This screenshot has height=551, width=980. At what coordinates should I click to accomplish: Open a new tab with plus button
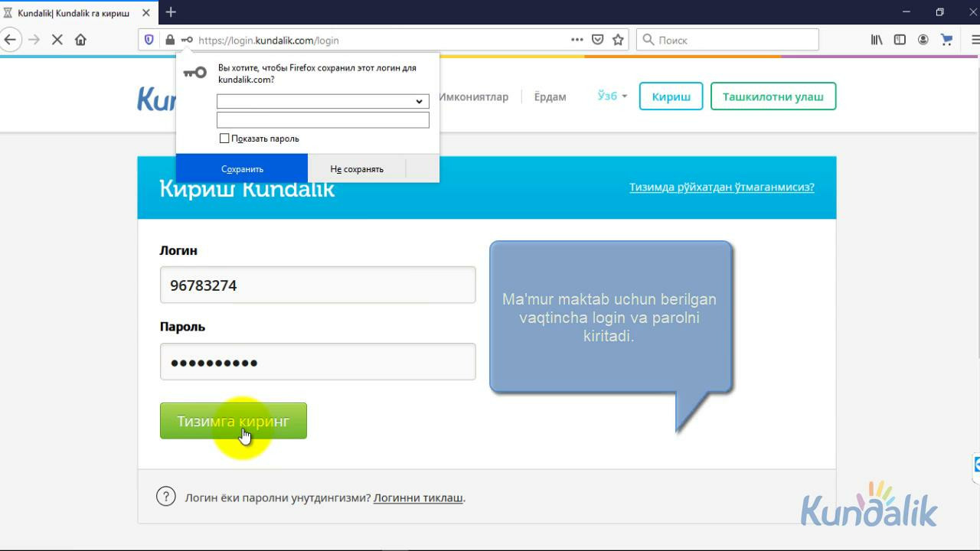coord(171,12)
